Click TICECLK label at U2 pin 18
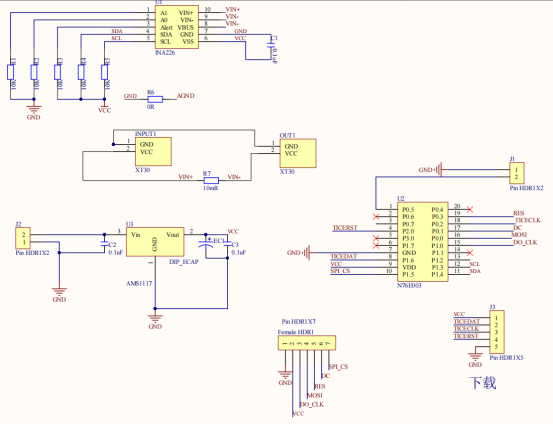Image resolution: width=553 pixels, height=424 pixels. pyautogui.click(x=528, y=220)
